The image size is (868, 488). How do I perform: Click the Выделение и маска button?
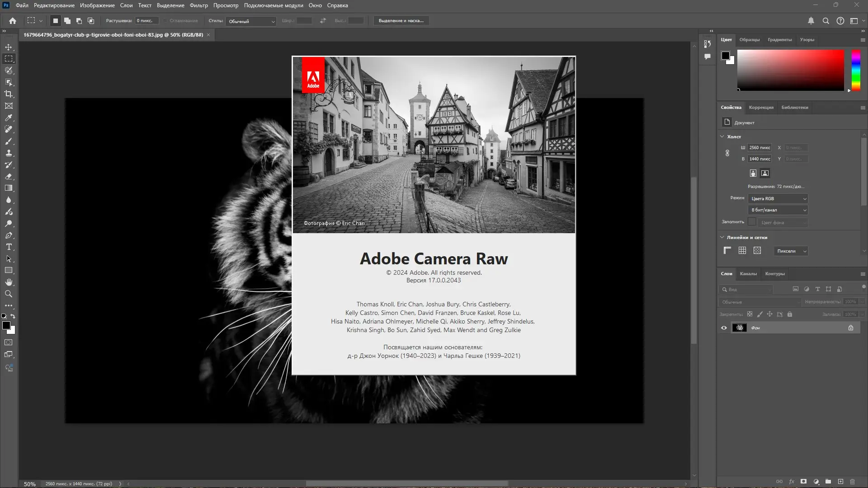[x=401, y=21]
